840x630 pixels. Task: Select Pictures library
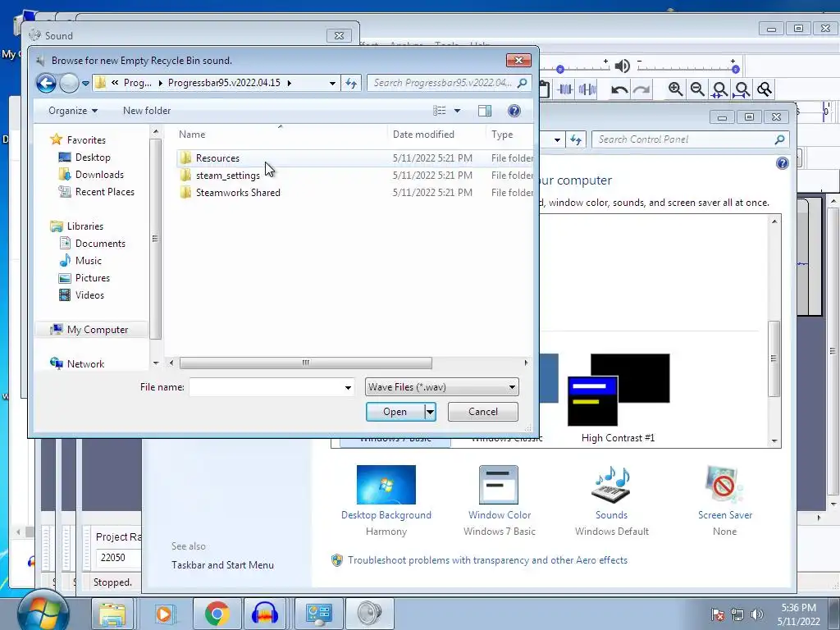pyautogui.click(x=92, y=277)
